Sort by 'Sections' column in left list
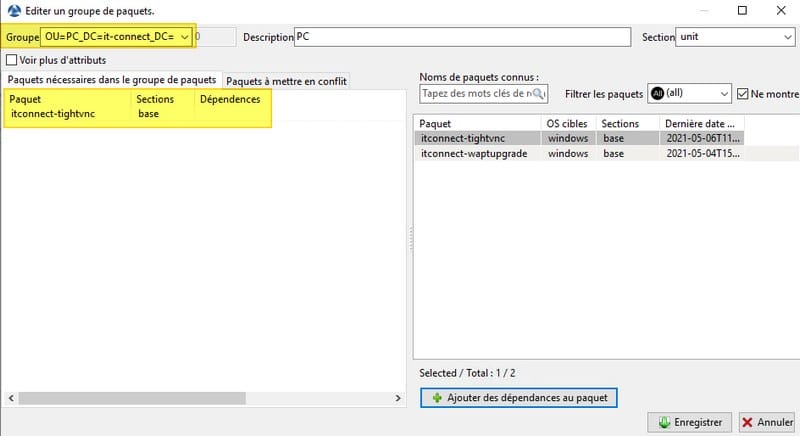Screen dimensions: 800x436 tap(163, 99)
